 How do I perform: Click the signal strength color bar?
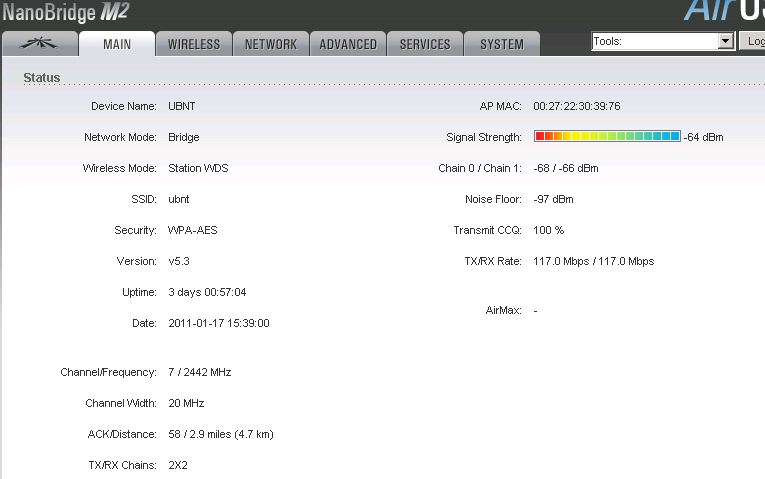[x=607, y=136]
